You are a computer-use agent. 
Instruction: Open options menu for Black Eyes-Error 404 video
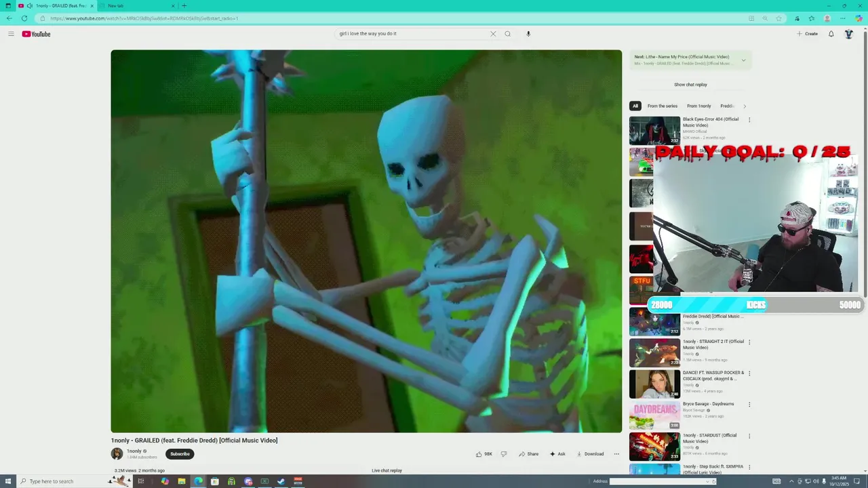[x=749, y=120]
